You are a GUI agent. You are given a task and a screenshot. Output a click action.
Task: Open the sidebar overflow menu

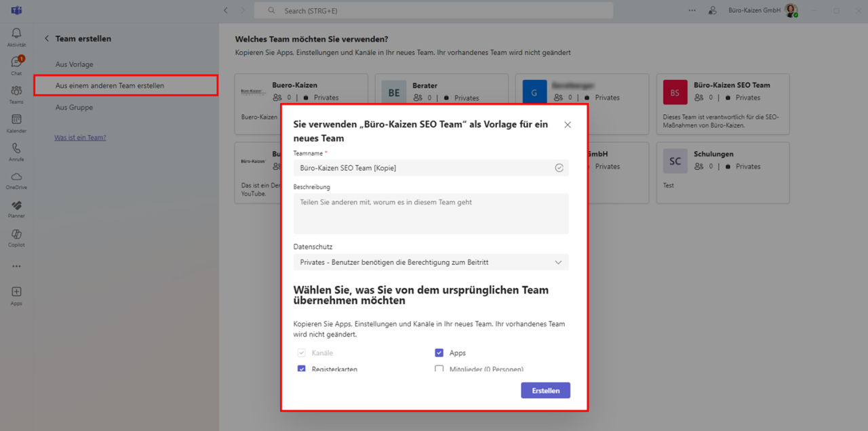[16, 266]
